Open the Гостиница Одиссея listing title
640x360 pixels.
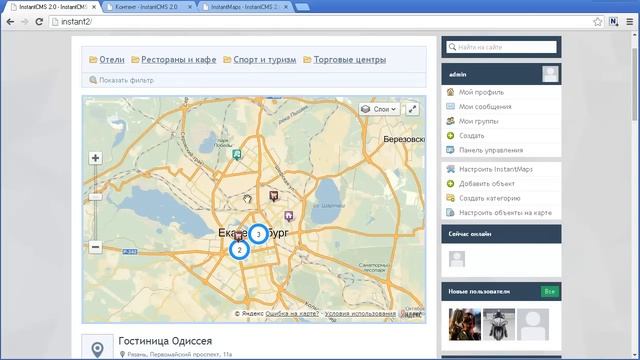point(165,341)
